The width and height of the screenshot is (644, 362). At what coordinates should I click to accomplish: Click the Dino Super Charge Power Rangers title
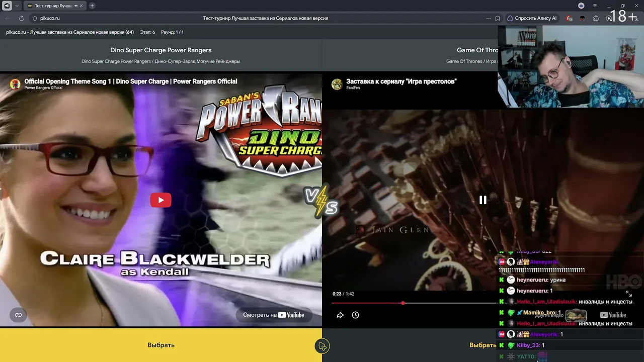[161, 50]
